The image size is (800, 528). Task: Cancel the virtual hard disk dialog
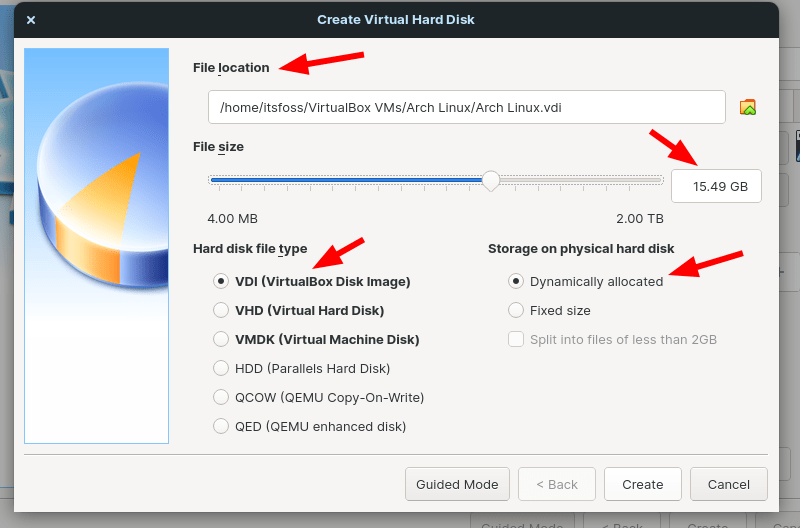pos(728,484)
